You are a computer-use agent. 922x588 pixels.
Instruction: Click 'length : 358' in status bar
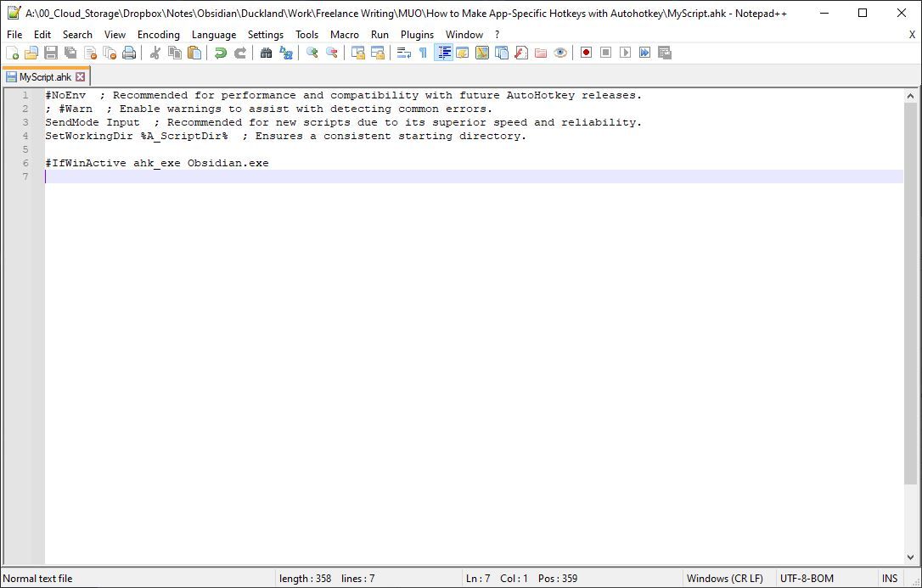[x=305, y=579]
